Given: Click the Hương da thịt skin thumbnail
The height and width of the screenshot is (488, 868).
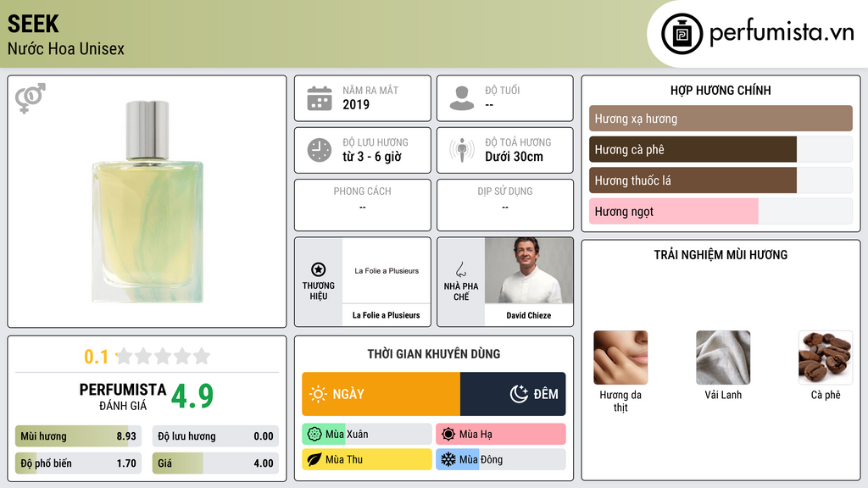Looking at the screenshot, I should [x=620, y=358].
